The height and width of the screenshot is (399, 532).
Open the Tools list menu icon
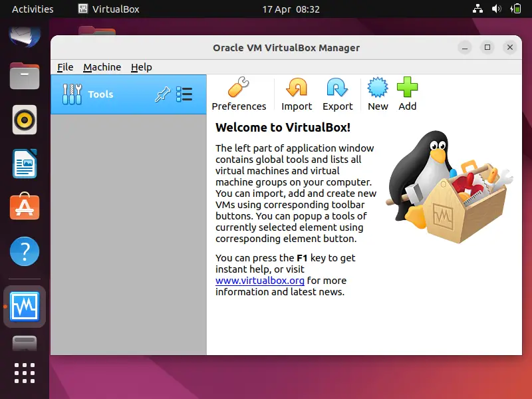184,94
